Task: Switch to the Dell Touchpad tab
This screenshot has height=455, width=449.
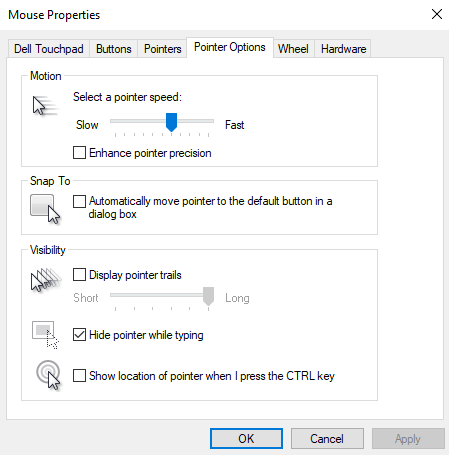Action: tap(49, 49)
